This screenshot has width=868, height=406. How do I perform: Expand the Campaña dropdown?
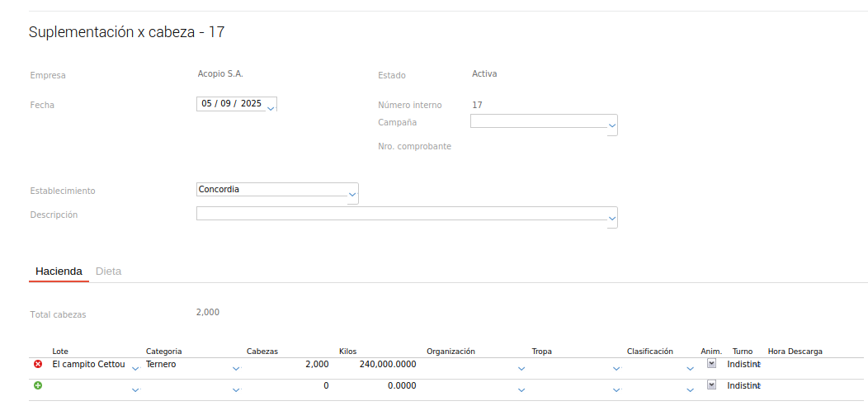click(x=611, y=126)
